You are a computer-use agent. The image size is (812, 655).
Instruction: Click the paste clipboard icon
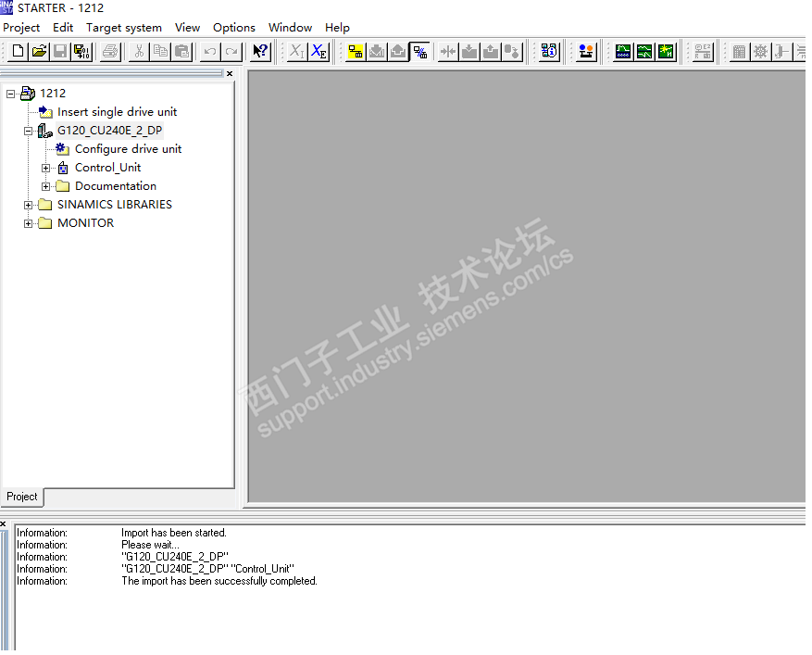click(181, 51)
